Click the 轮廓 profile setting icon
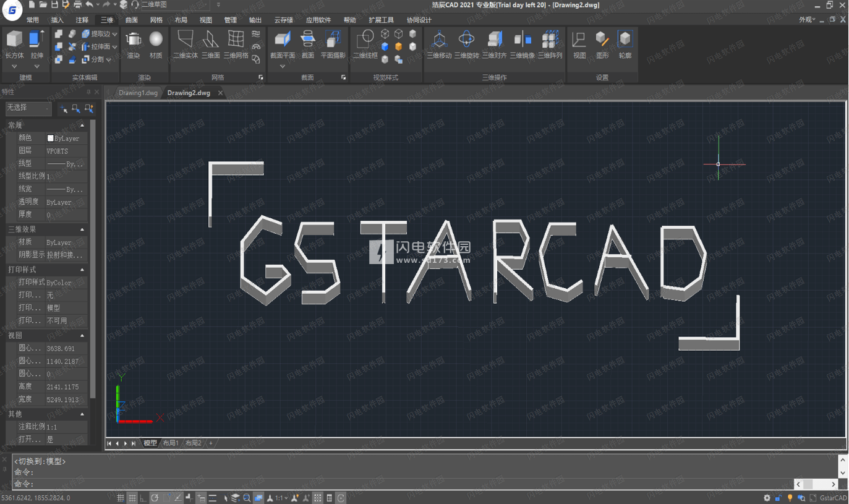This screenshot has height=504, width=849. pyautogui.click(x=625, y=44)
